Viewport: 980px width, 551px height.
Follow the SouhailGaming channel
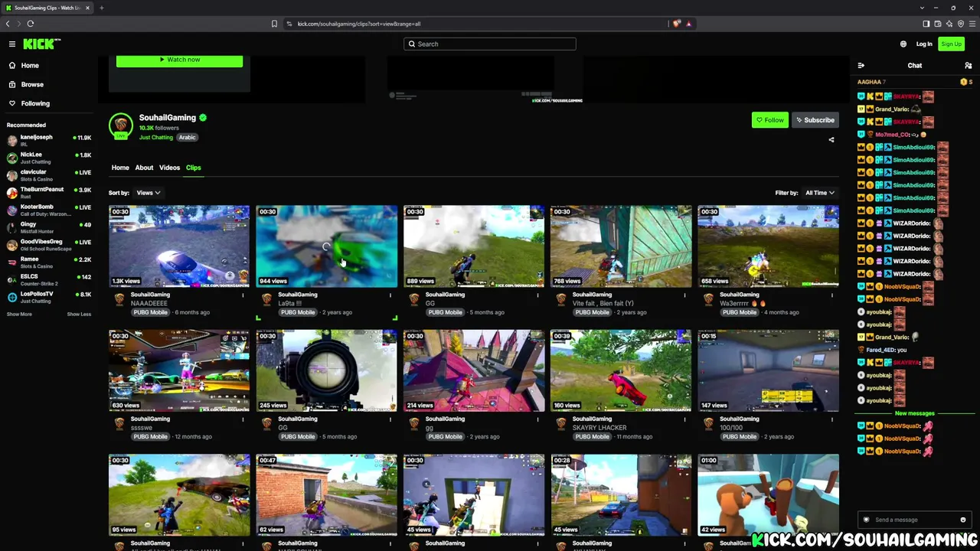(769, 120)
